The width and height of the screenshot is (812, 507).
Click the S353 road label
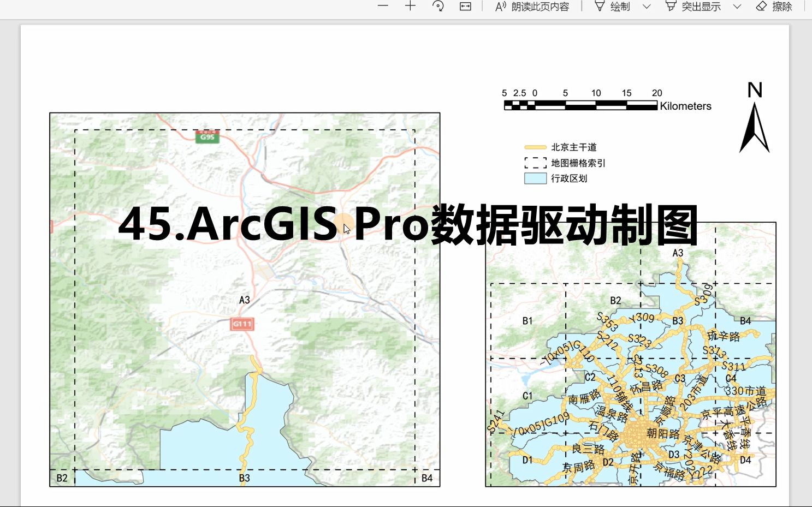(607, 322)
